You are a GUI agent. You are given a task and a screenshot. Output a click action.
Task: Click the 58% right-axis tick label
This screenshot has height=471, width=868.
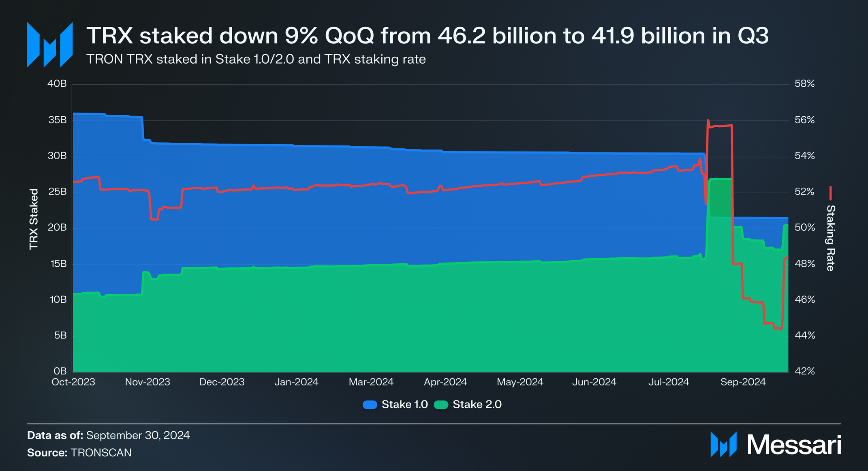[x=804, y=84]
